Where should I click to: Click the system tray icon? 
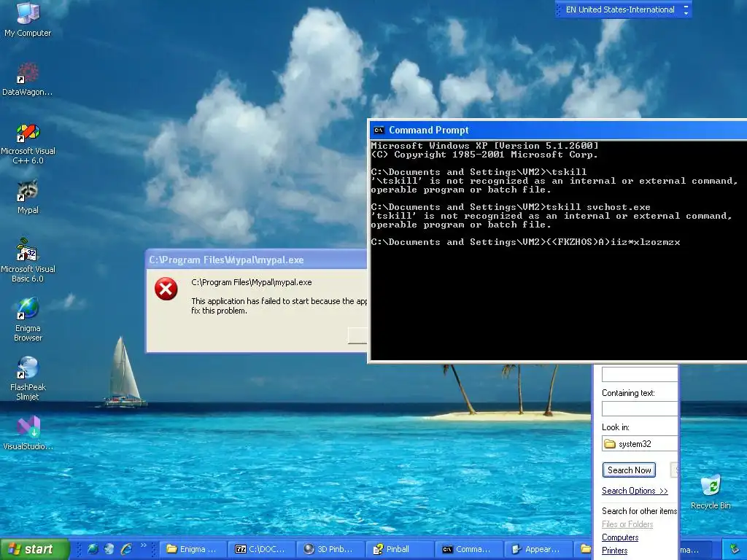point(735,549)
